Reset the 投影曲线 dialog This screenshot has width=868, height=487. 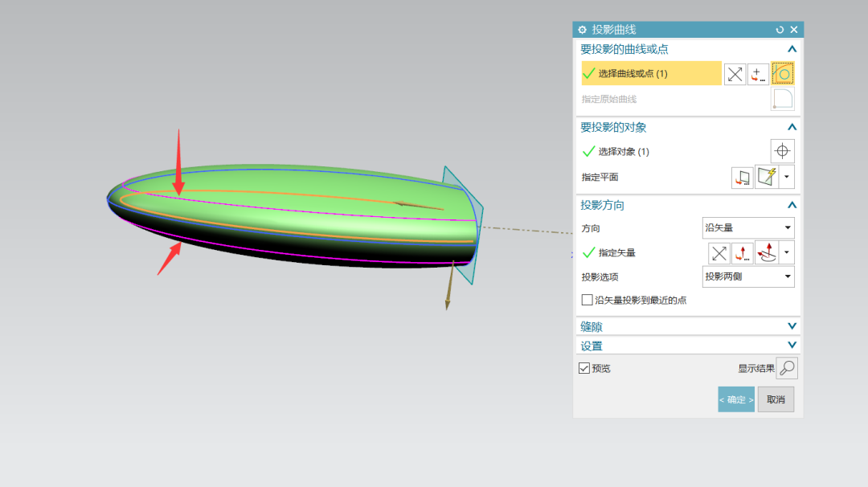click(780, 30)
